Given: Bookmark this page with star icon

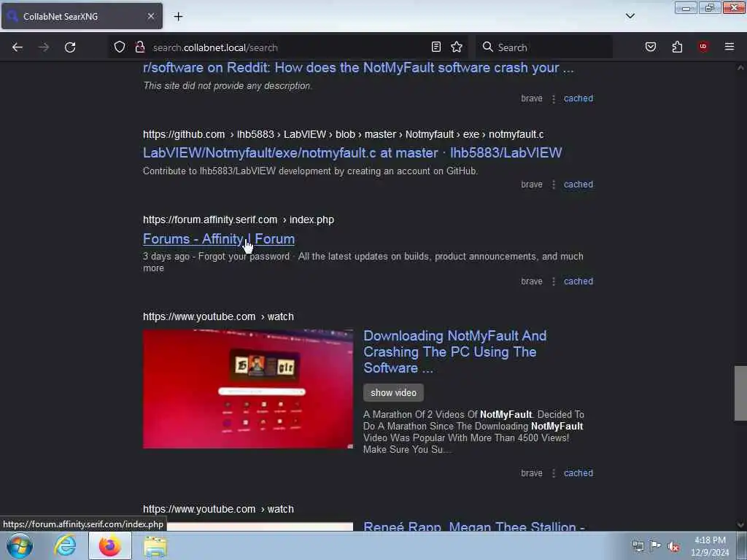Looking at the screenshot, I should tap(457, 47).
